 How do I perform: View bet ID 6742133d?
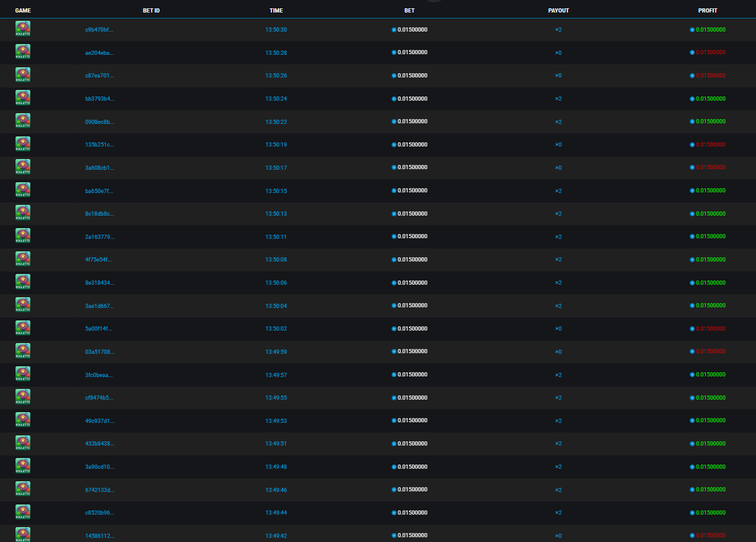coord(99,490)
